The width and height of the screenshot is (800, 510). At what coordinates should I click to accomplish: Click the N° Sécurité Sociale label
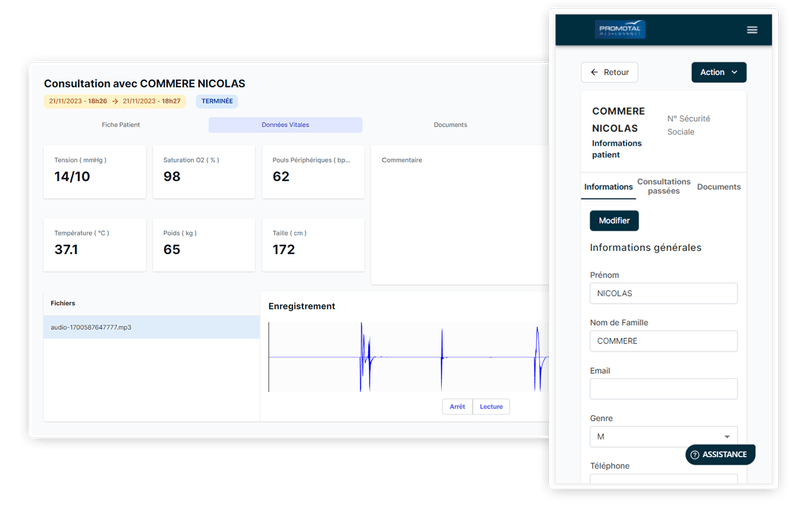[x=688, y=125]
